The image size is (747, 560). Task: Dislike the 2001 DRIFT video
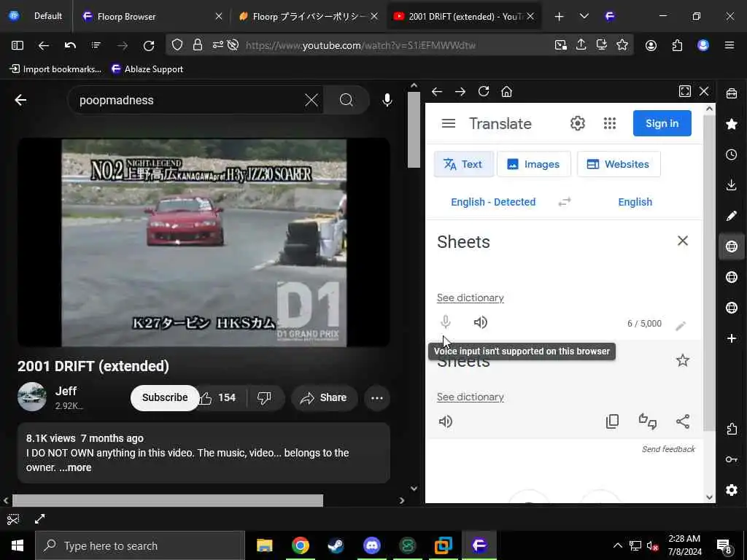click(264, 397)
